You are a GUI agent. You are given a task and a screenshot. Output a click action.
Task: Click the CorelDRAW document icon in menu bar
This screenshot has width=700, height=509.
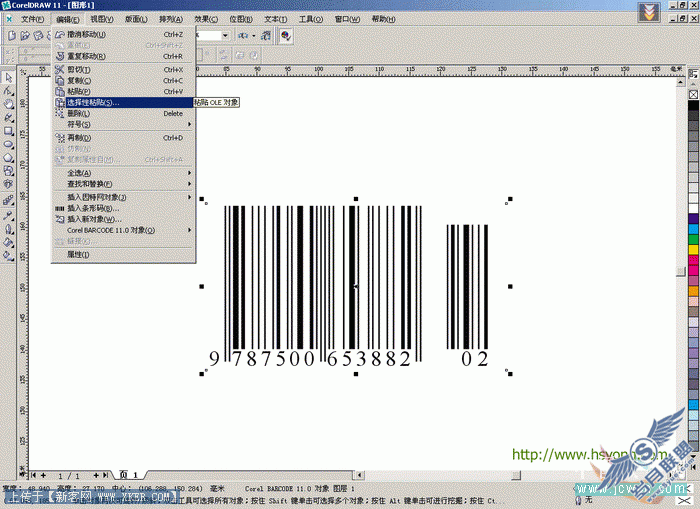(x=8, y=19)
